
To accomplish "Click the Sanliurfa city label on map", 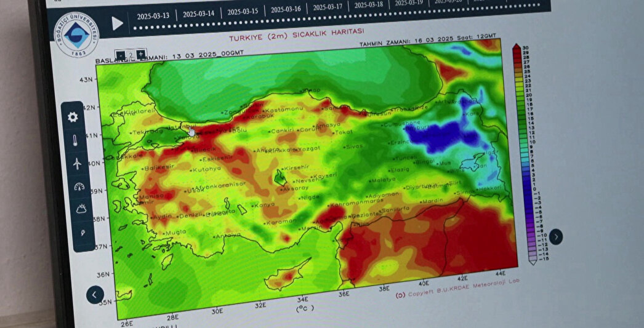I will pyautogui.click(x=394, y=210).
